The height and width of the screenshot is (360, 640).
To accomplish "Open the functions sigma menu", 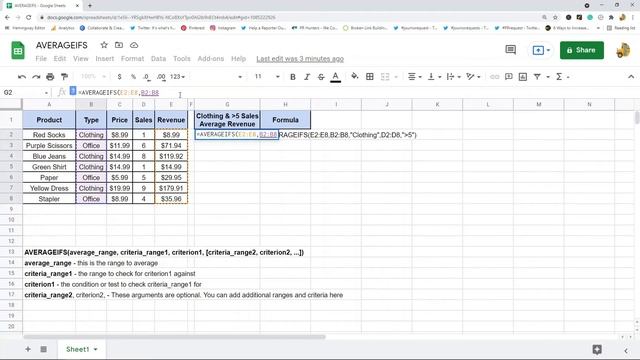I will click(x=562, y=77).
